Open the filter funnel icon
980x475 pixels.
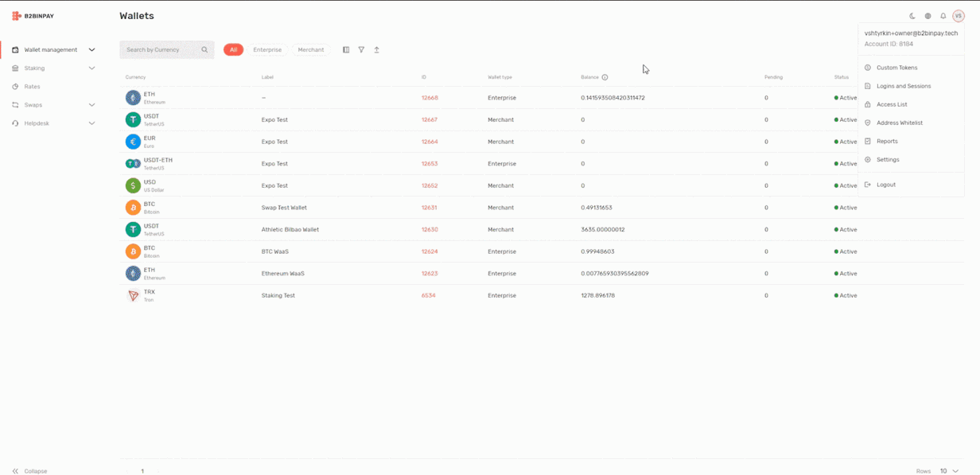361,49
